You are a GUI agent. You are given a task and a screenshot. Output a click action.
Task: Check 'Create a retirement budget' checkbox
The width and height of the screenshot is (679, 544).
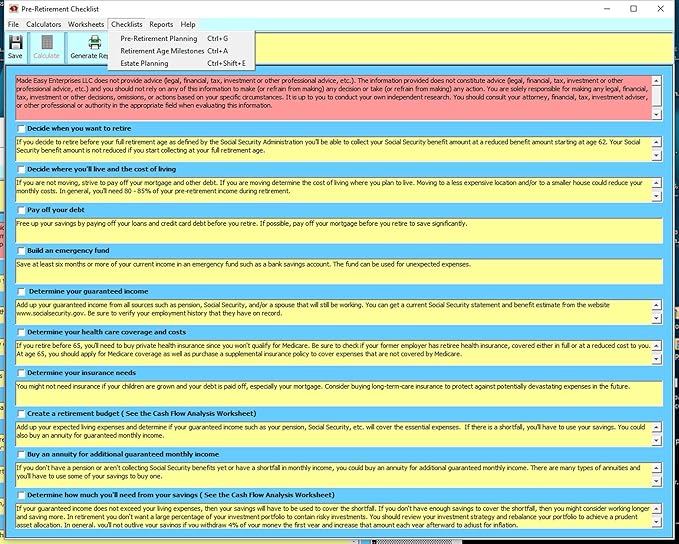(x=21, y=414)
